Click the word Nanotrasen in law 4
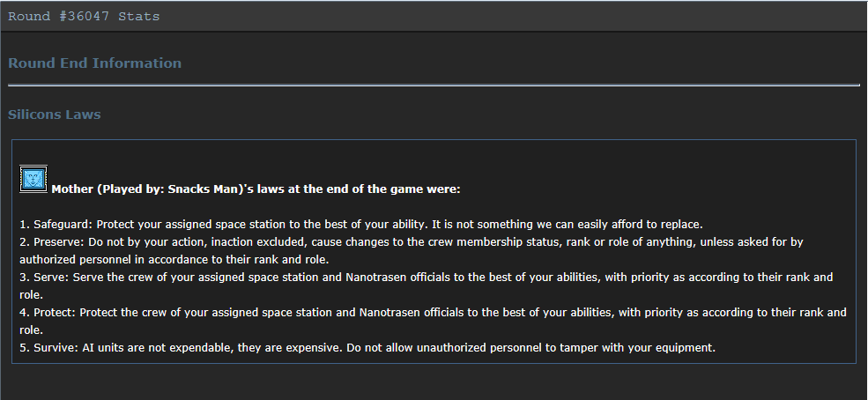868x400 pixels. (x=389, y=313)
